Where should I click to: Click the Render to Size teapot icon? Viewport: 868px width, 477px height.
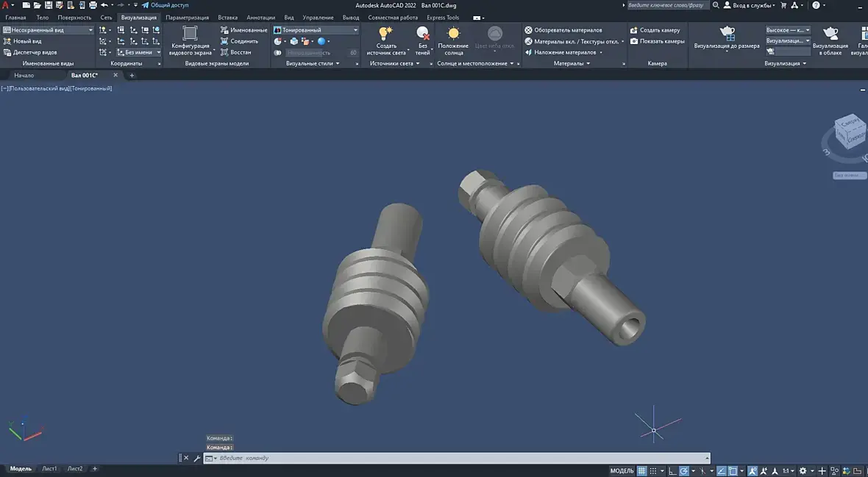pyautogui.click(x=727, y=33)
